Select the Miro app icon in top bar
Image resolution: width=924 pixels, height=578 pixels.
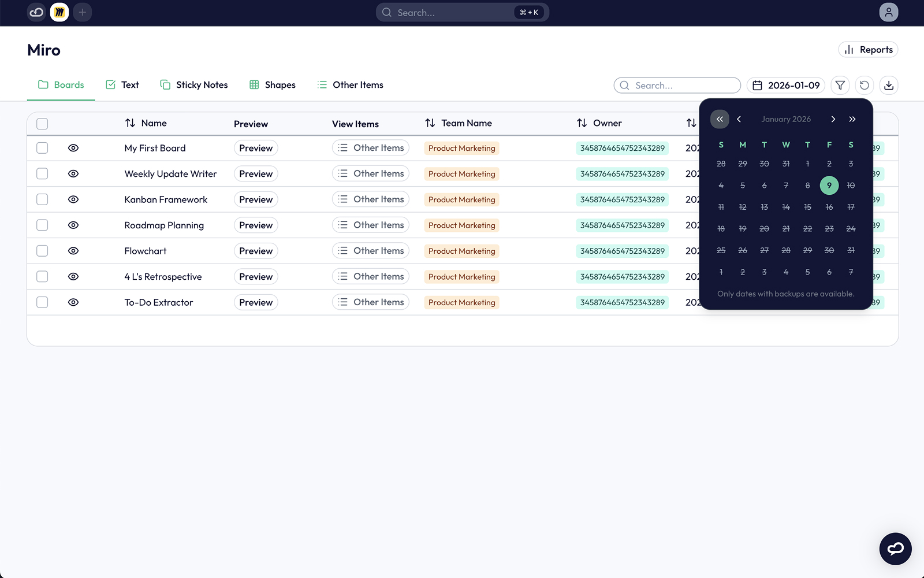pos(59,12)
